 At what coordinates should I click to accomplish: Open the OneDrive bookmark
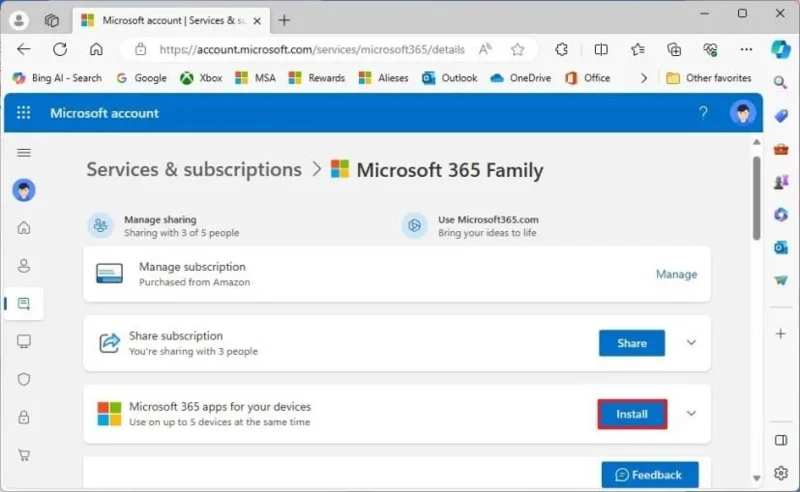point(520,78)
